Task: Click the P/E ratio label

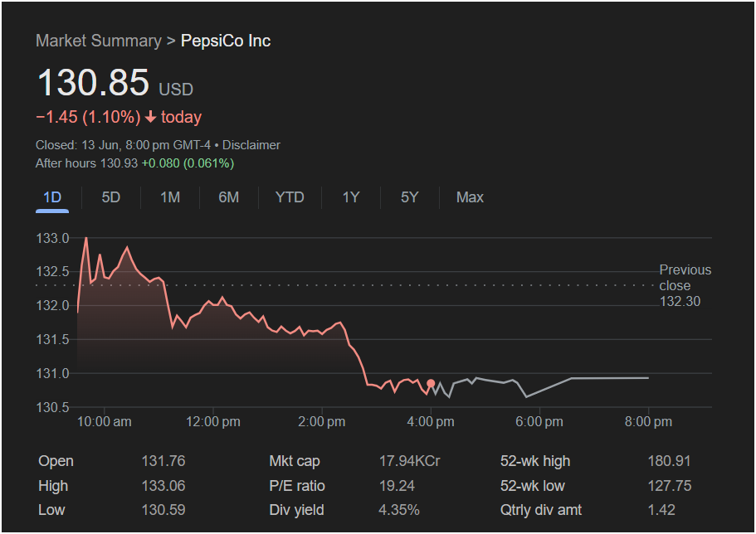Action: [297, 486]
